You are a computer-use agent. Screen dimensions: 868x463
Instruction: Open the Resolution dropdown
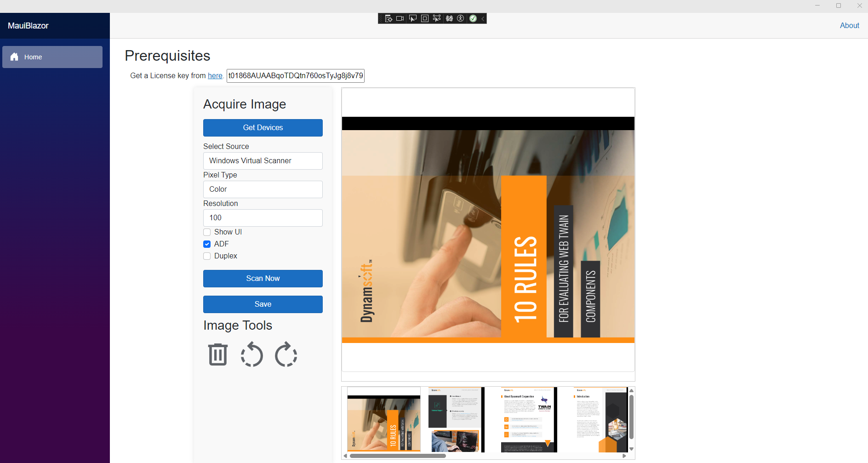pyautogui.click(x=263, y=218)
